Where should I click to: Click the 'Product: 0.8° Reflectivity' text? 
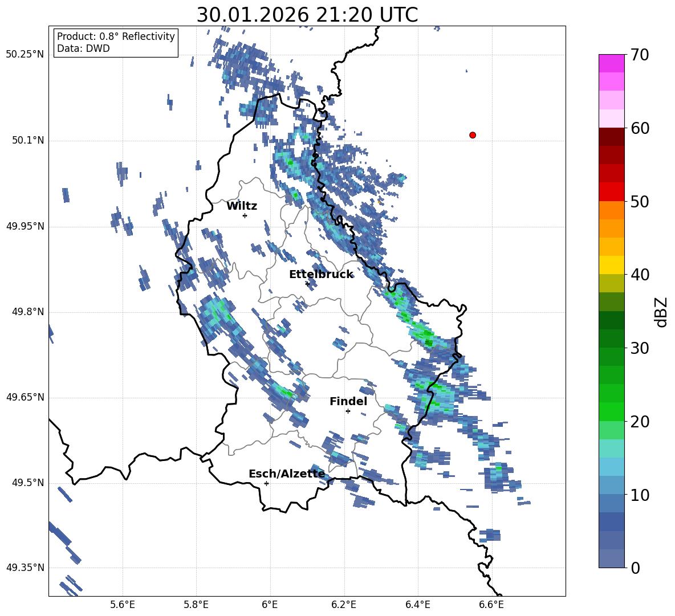click(x=116, y=36)
